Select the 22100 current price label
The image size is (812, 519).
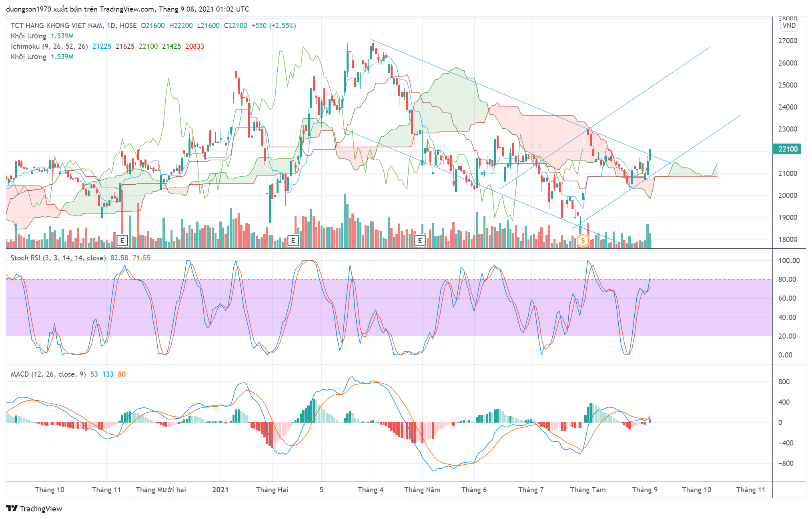[x=788, y=149]
